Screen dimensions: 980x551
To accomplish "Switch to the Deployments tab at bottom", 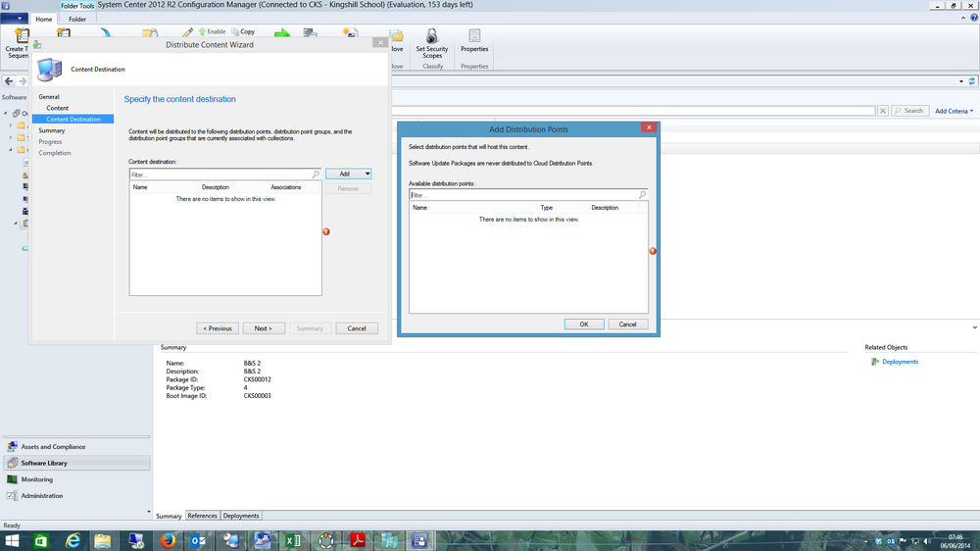I will click(241, 516).
